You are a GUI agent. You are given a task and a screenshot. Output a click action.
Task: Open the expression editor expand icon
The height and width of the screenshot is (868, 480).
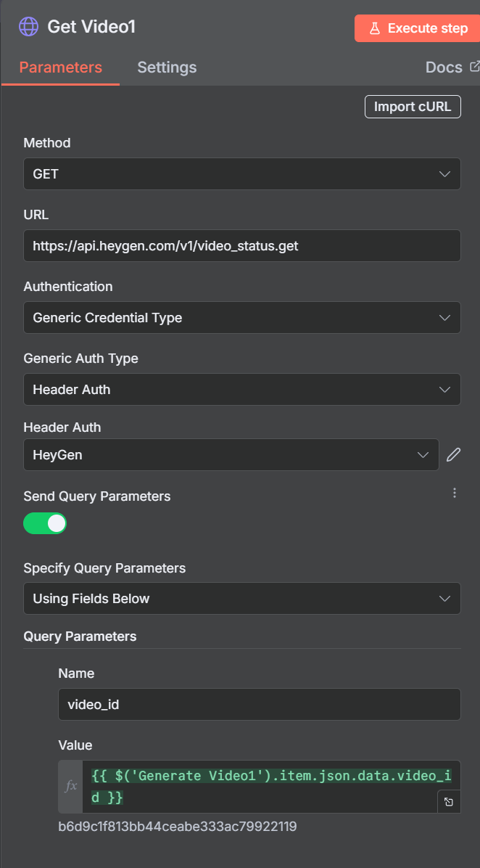(449, 801)
